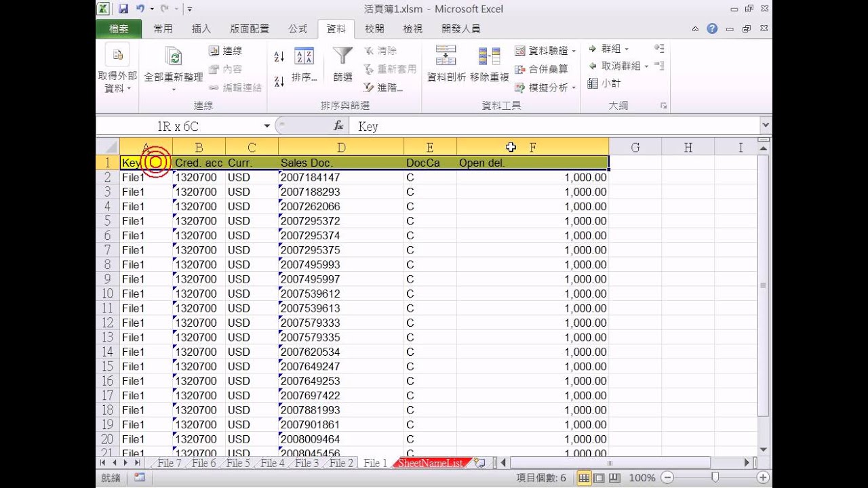Switch to Page Layout (版面配置) tab
The width and height of the screenshot is (868, 488).
250,28
